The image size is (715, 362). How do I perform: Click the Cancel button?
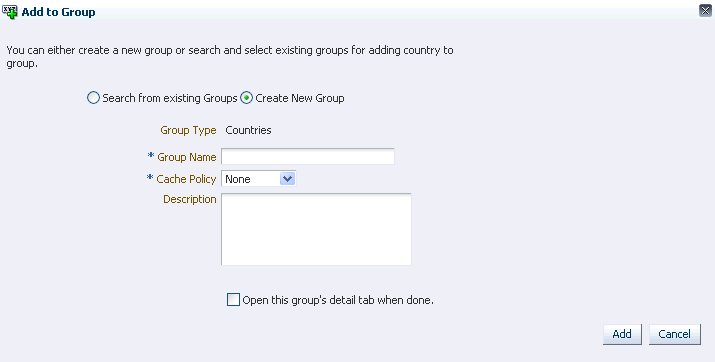pyautogui.click(x=674, y=334)
